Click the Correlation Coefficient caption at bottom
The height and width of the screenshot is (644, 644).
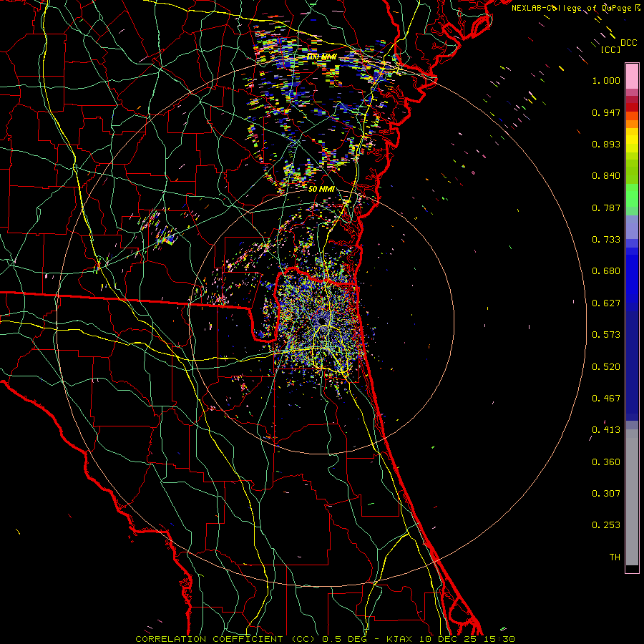325,639
